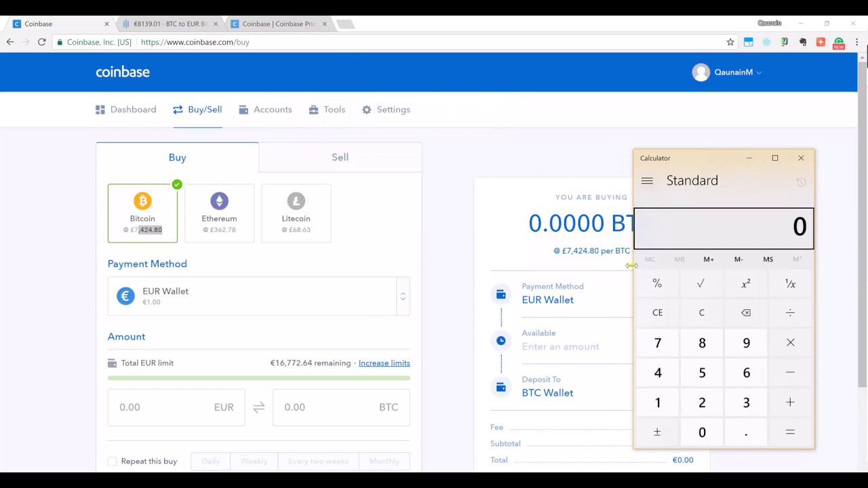
Task: Click the Calculator decimal point key
Action: coord(746,432)
